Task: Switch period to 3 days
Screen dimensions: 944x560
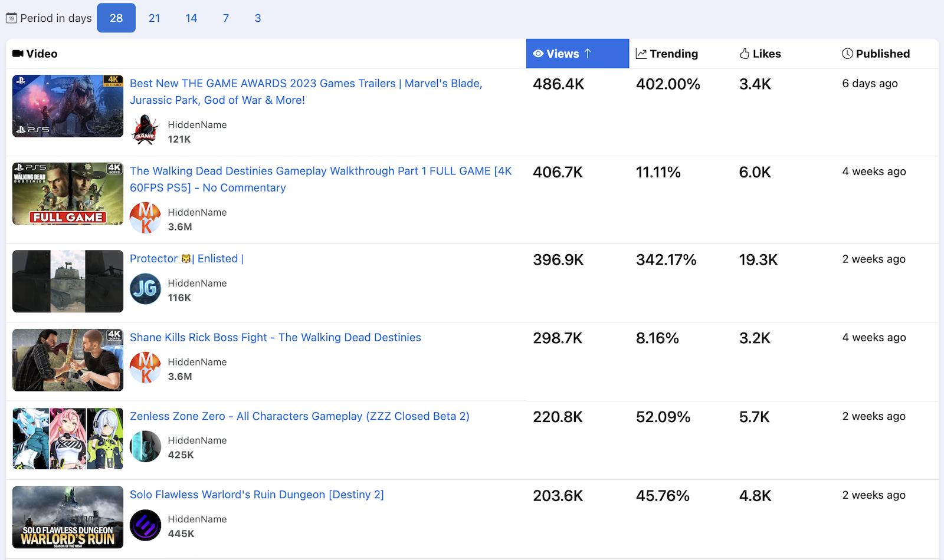Action: coord(258,18)
